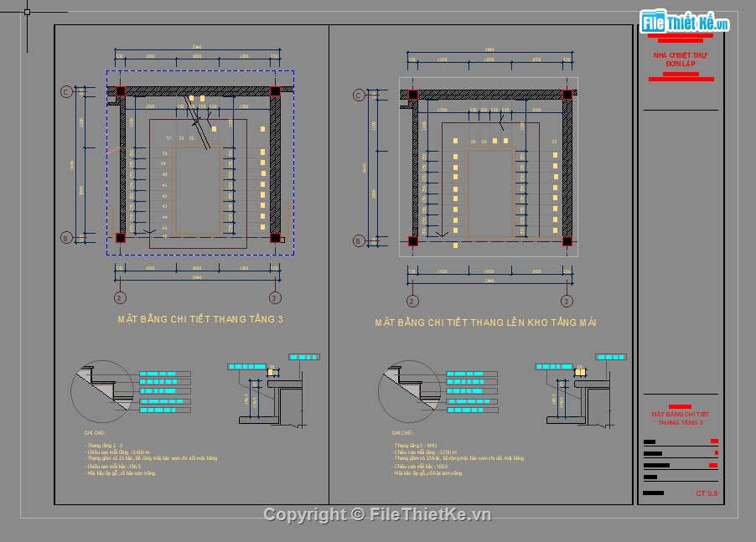
Task: Select grid bubble C on the left plan
Action: 66,91
